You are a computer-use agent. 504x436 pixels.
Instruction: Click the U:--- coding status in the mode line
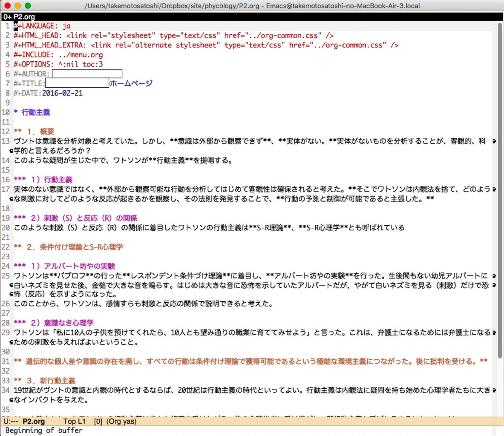[x=11, y=422]
